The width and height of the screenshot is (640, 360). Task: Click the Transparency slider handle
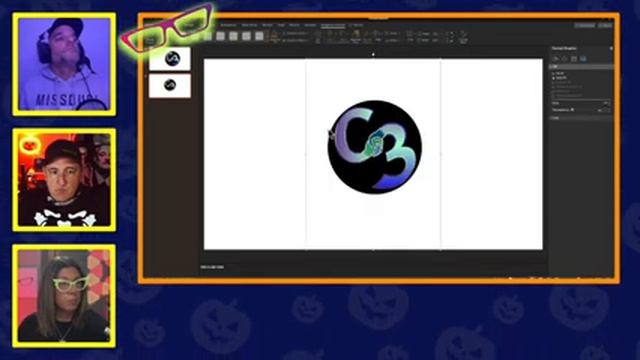click(573, 109)
